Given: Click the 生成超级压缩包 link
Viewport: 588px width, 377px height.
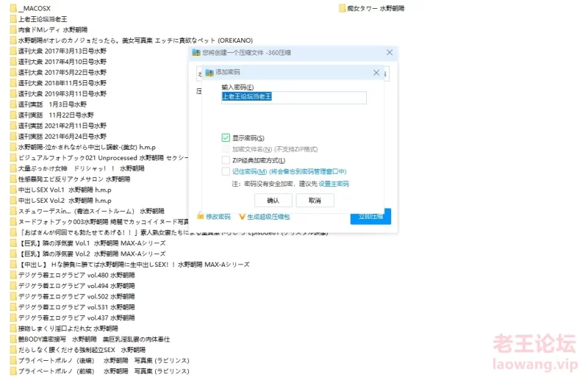Looking at the screenshot, I should [x=268, y=217].
